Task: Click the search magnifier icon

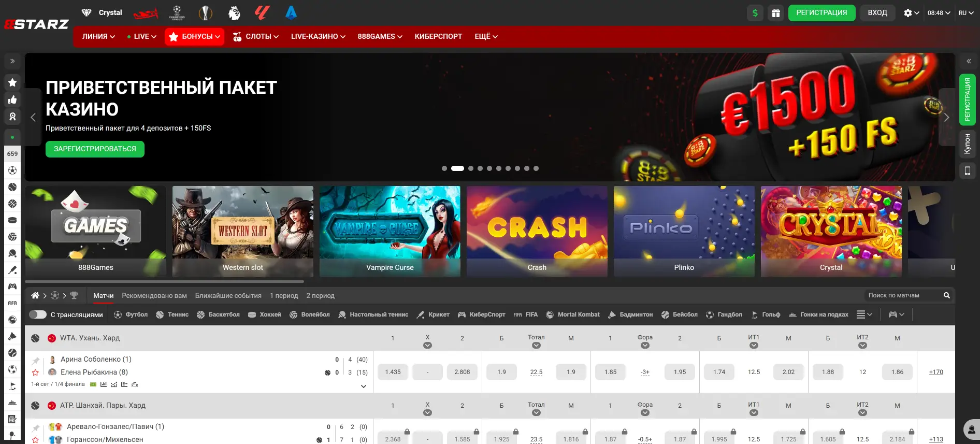Action: pos(946,295)
